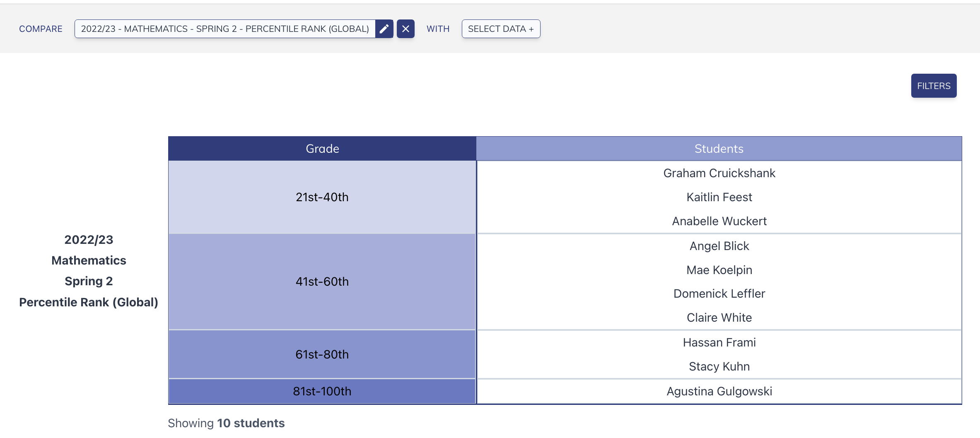Open student Angel Blick

(x=719, y=246)
